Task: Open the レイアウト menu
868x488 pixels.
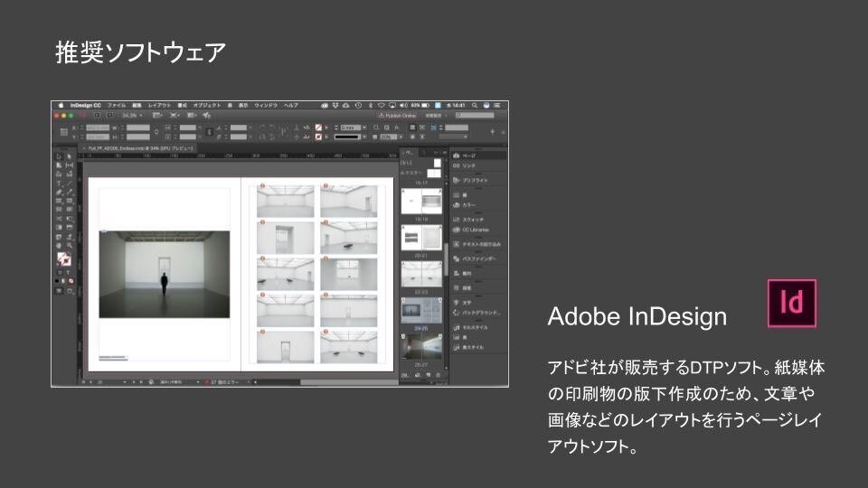Action: pos(159,106)
